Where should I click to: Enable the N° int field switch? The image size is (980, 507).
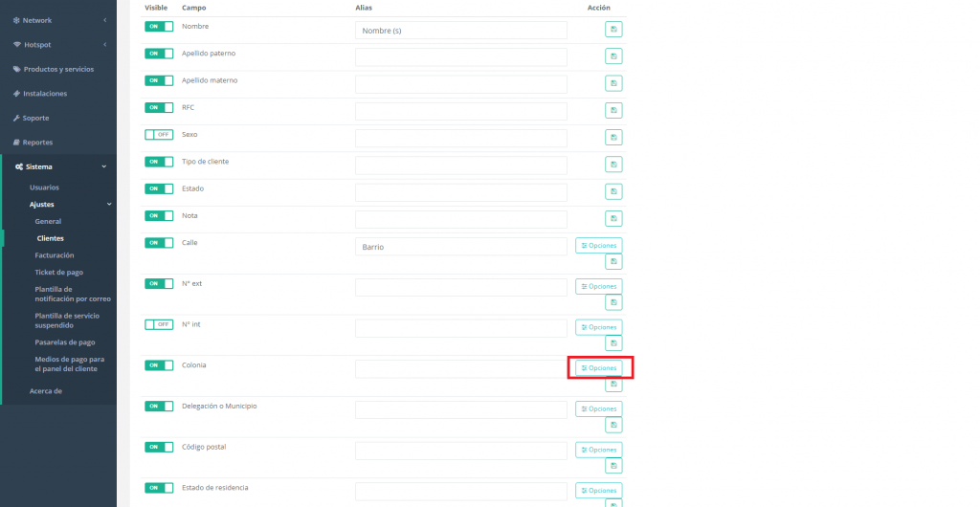tap(159, 324)
